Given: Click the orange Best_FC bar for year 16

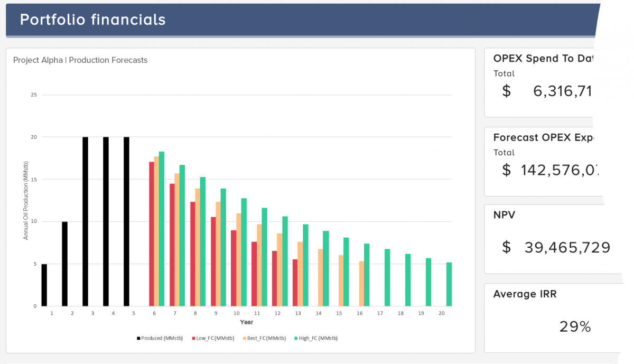Looking at the screenshot, I should pyautogui.click(x=361, y=284).
